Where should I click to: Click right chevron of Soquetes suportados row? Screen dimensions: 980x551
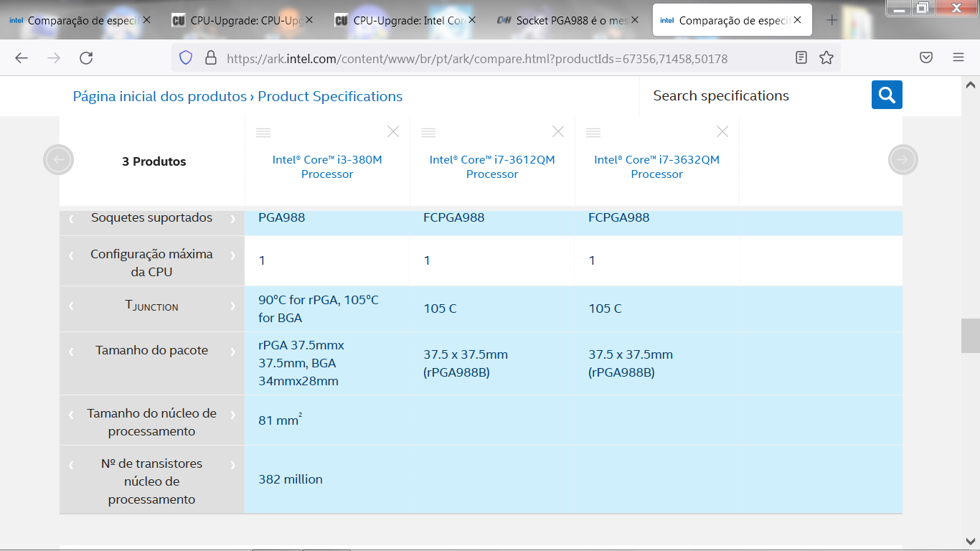232,218
